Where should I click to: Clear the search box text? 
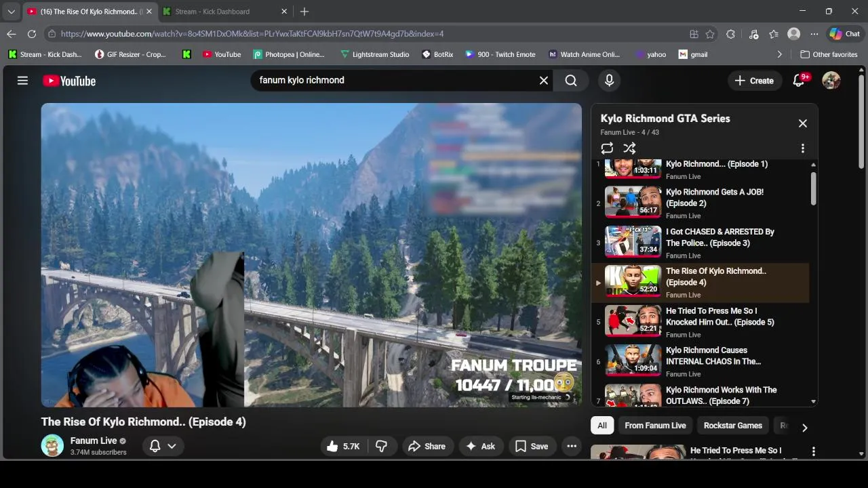544,81
